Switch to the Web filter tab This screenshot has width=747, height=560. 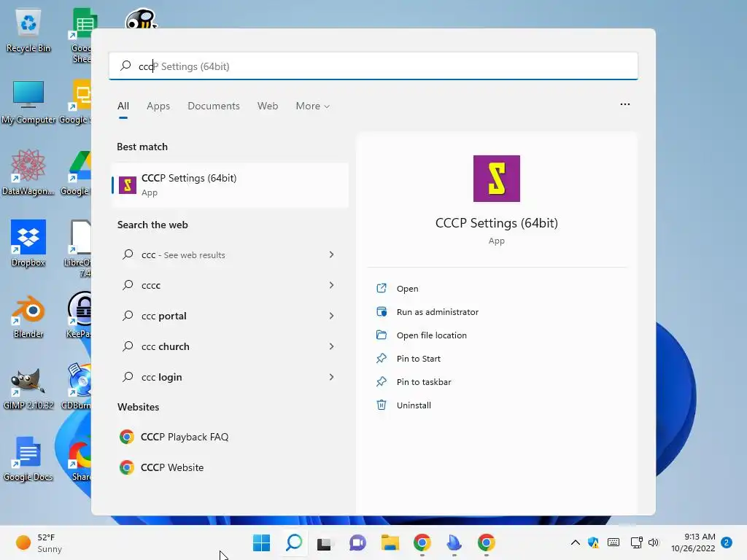pyautogui.click(x=268, y=106)
